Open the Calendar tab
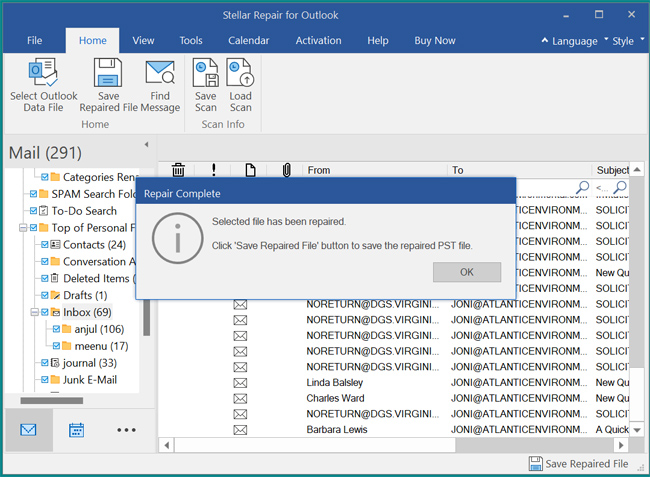This screenshot has width=650, height=477. (248, 41)
